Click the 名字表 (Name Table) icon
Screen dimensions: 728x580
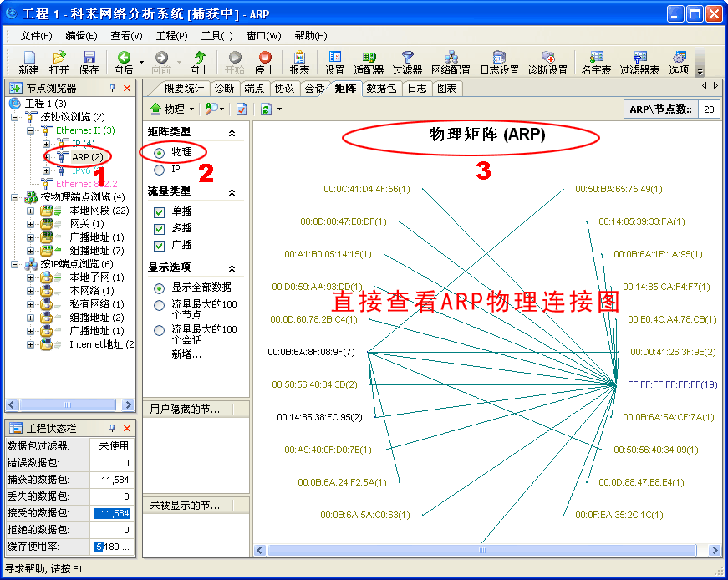click(x=595, y=59)
